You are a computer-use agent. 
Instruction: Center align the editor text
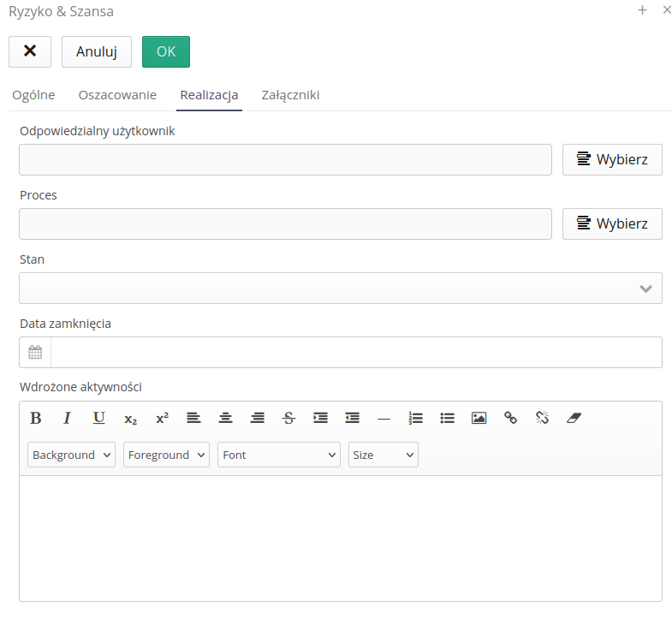pyautogui.click(x=225, y=418)
